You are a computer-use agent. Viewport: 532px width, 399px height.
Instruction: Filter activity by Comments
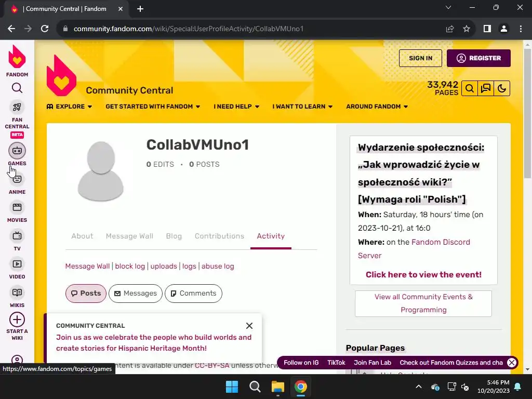point(193,294)
